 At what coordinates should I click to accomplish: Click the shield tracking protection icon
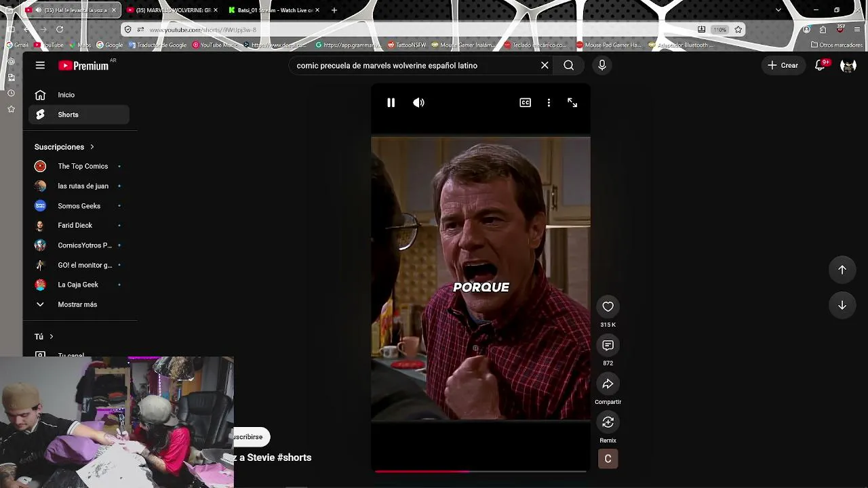128,30
